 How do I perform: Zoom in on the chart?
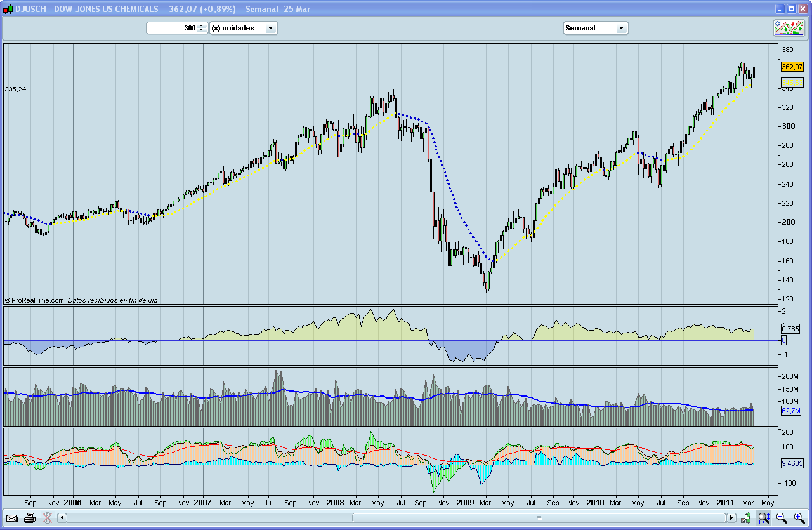click(x=799, y=518)
